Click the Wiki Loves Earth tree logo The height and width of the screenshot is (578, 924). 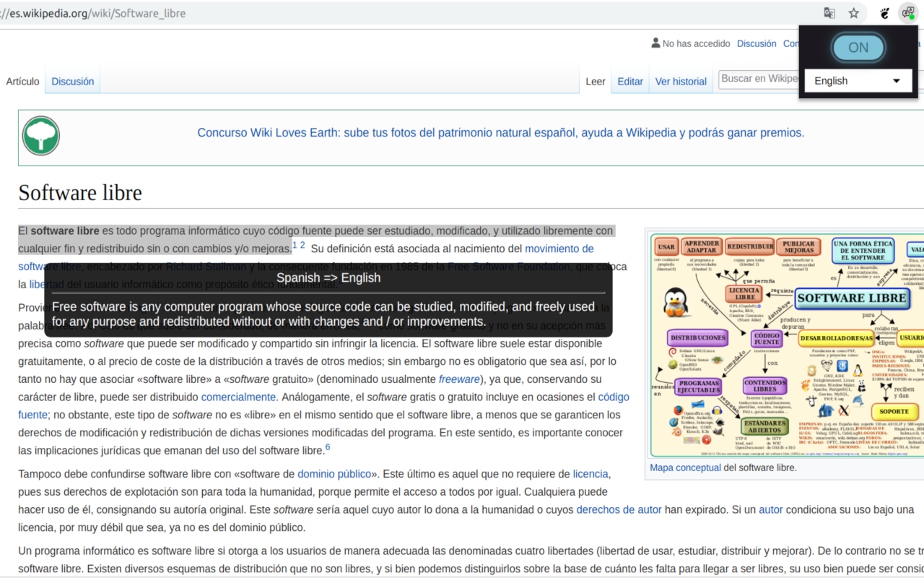[x=40, y=136]
